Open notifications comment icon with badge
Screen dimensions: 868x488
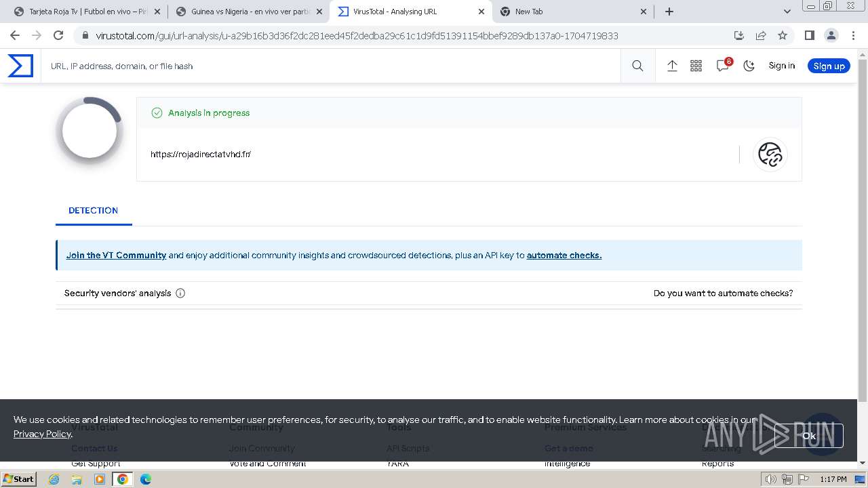point(724,65)
